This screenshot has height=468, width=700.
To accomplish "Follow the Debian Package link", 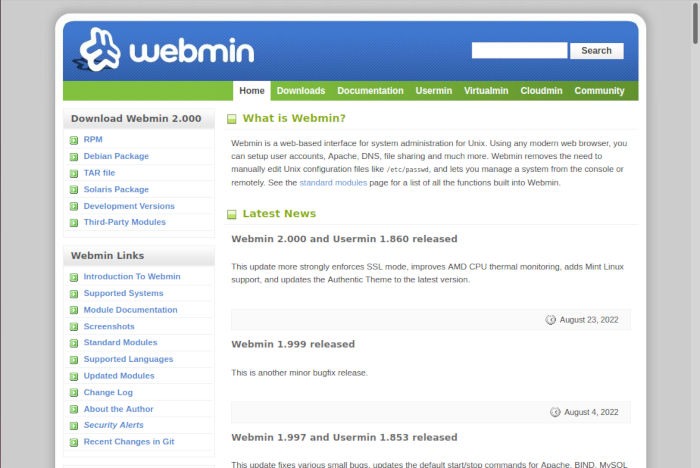I will point(116,156).
